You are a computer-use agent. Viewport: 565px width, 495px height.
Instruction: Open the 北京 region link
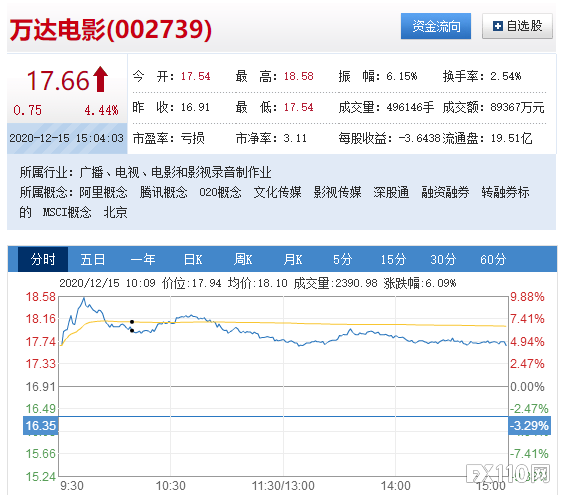pos(115,212)
